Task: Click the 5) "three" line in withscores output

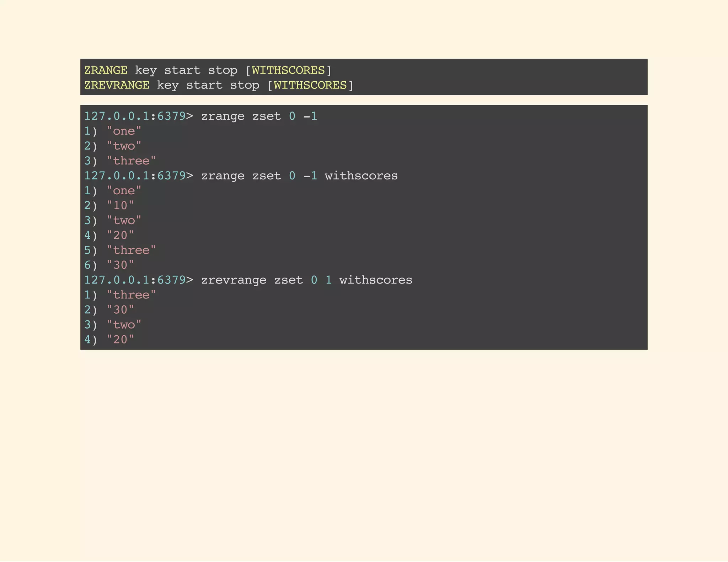Action: pyautogui.click(x=120, y=250)
